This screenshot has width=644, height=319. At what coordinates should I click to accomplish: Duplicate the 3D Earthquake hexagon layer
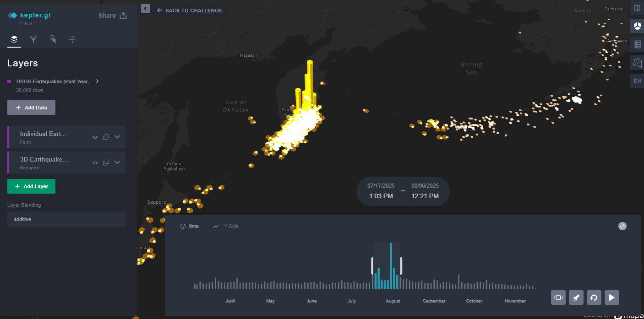click(106, 162)
